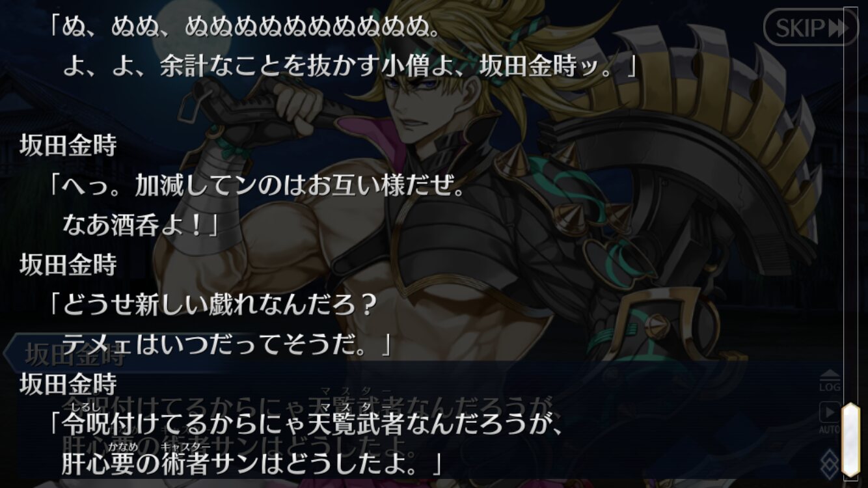Click 坂田金時 name above the 令呪 line
Viewport: 868px width, 488px height.
point(68,385)
